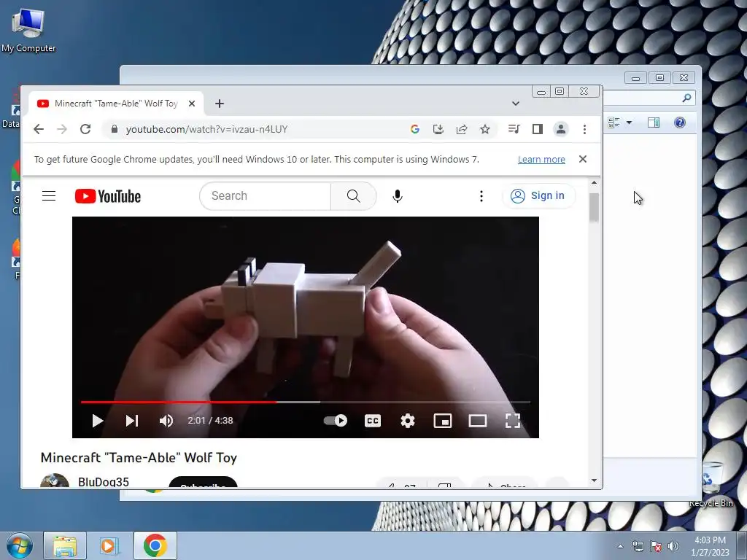Viewport: 747px width, 560px height.
Task: Expand the tab search chevron
Action: click(516, 104)
